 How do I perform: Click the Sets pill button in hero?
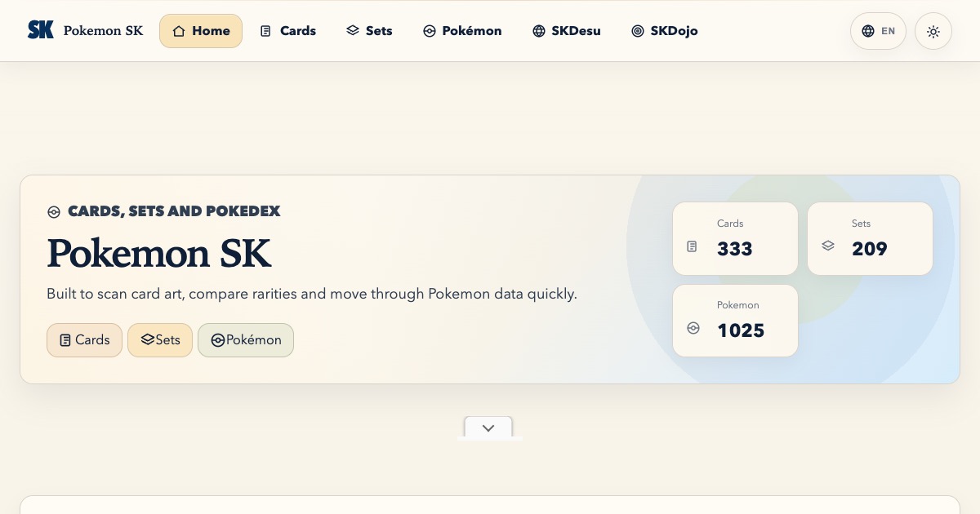click(x=160, y=340)
